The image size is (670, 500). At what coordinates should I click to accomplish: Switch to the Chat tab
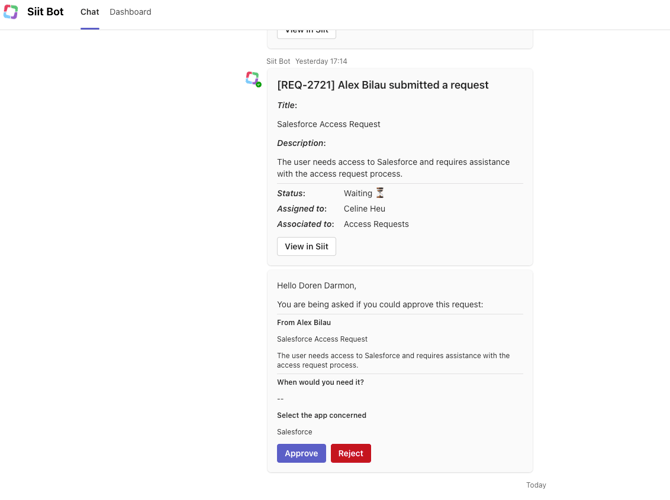tap(89, 12)
